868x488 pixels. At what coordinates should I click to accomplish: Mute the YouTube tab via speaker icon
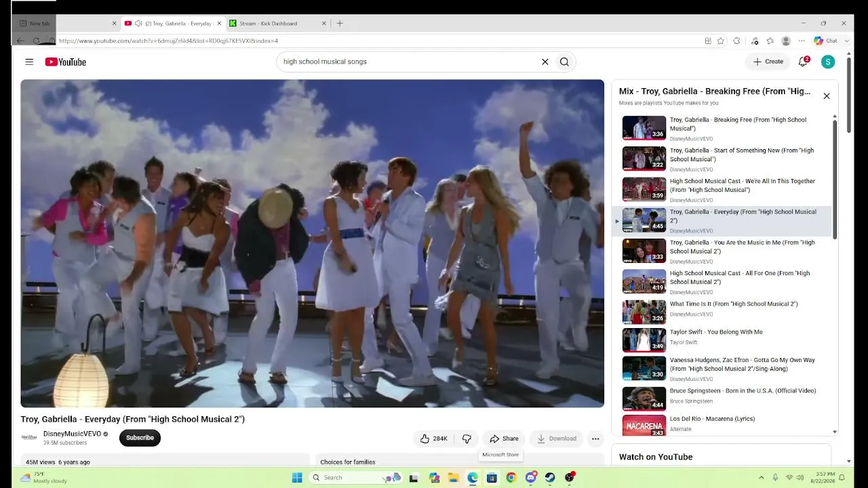[138, 23]
